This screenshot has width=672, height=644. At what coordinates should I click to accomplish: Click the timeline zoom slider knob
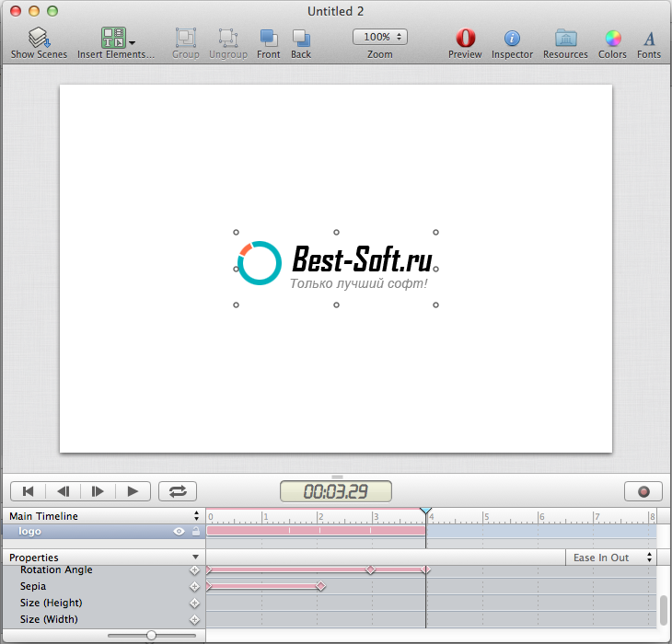click(x=151, y=635)
